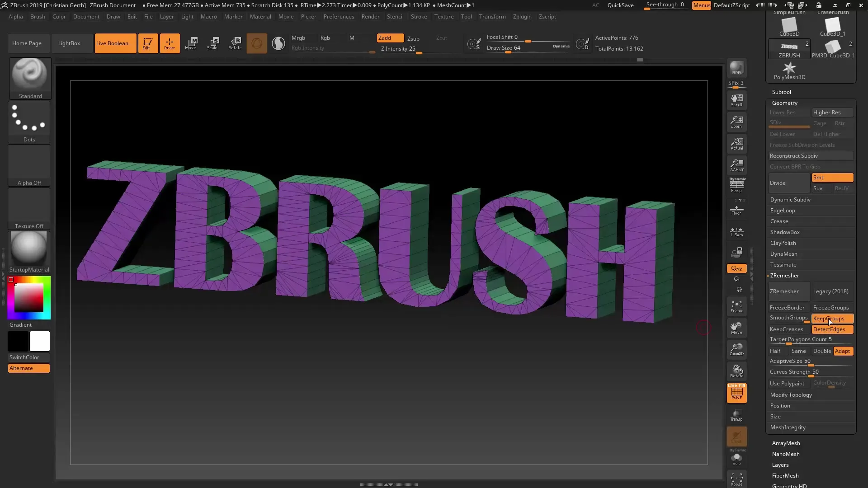868x488 pixels.
Task: Click the Scroll canvas icon
Action: 736,100
